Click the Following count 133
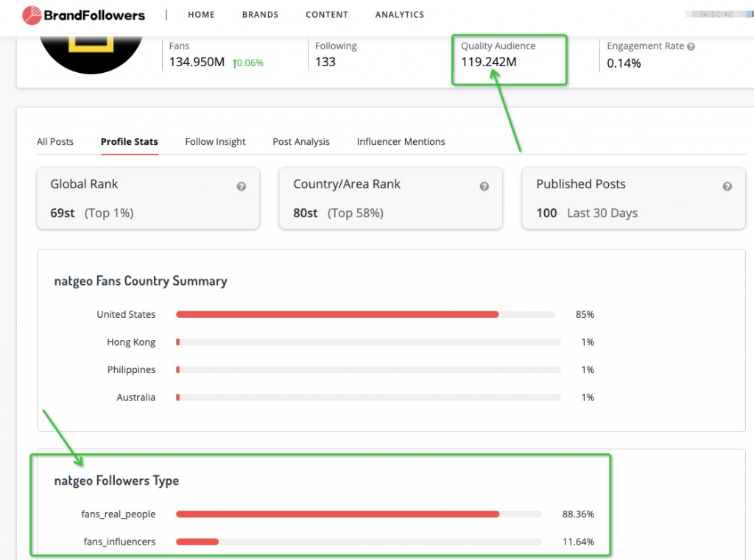The width and height of the screenshot is (754, 560). (325, 62)
